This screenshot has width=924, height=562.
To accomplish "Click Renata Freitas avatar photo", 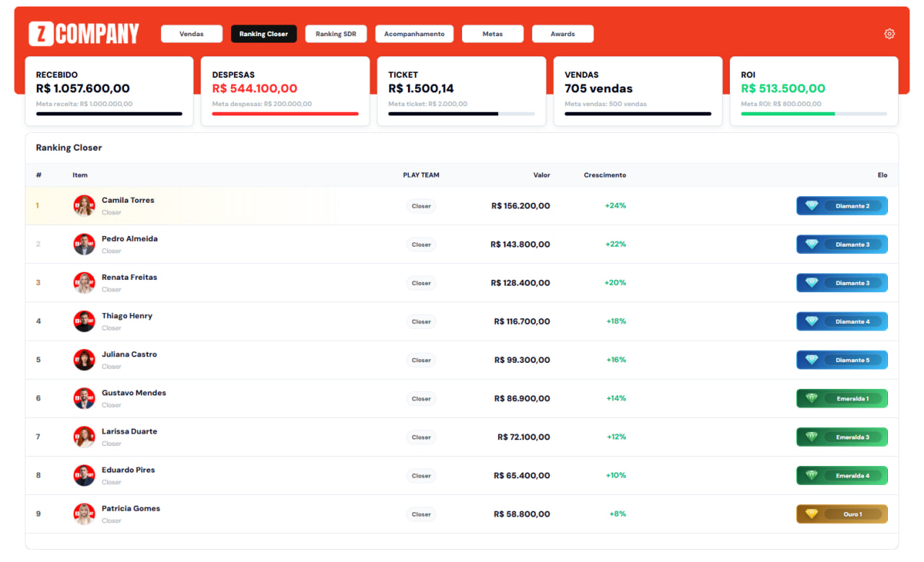I will 84,283.
